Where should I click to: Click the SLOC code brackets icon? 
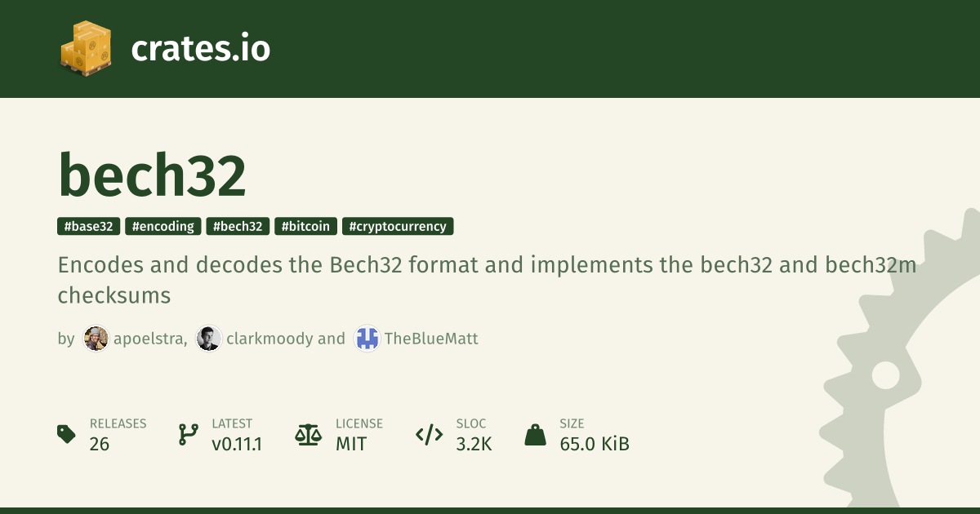pyautogui.click(x=430, y=434)
